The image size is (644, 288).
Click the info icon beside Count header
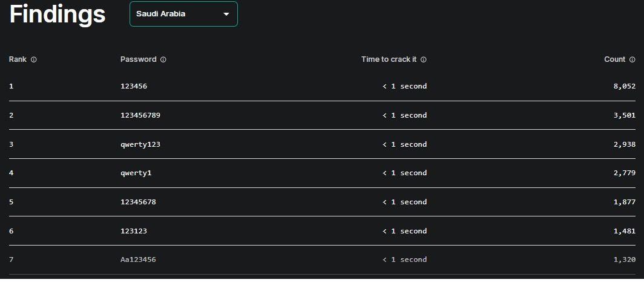[632, 59]
